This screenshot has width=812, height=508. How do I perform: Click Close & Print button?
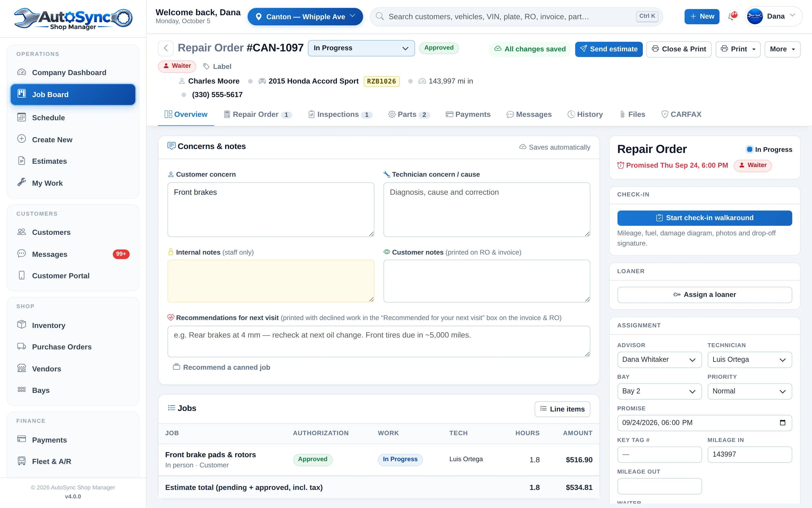679,49
